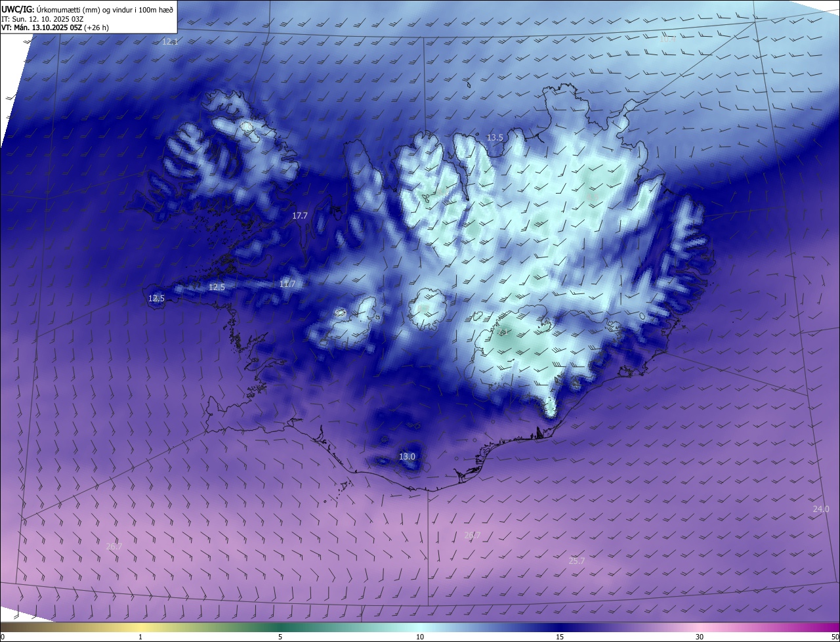Screen dimensions: 840x642
Task: Click the 25.7 value in the southern ocean
Action: [576, 561]
